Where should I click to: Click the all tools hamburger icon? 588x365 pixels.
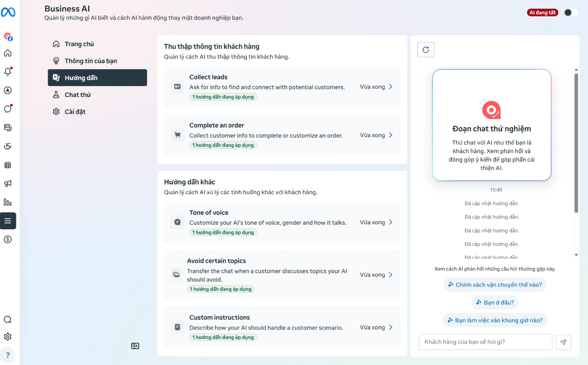click(x=8, y=221)
